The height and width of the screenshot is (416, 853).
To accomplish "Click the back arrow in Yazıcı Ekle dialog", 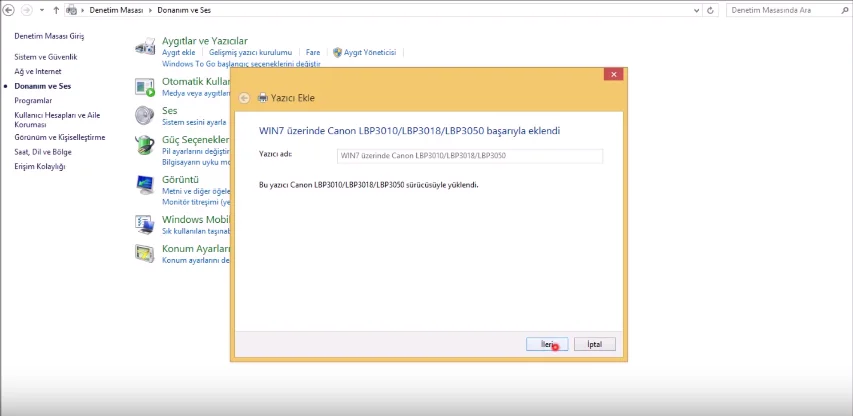I will point(244,98).
